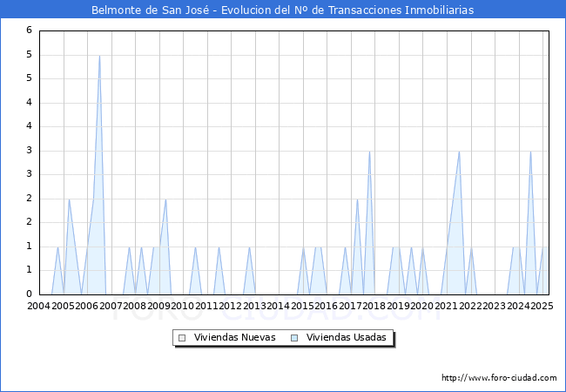
Task: Click the 2018 x-axis label
Action: [374, 306]
